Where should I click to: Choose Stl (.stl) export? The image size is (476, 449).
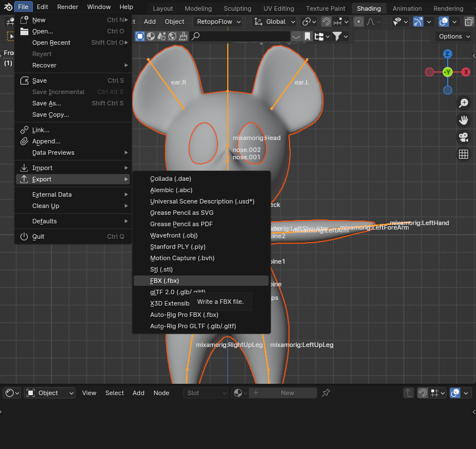coord(201,269)
